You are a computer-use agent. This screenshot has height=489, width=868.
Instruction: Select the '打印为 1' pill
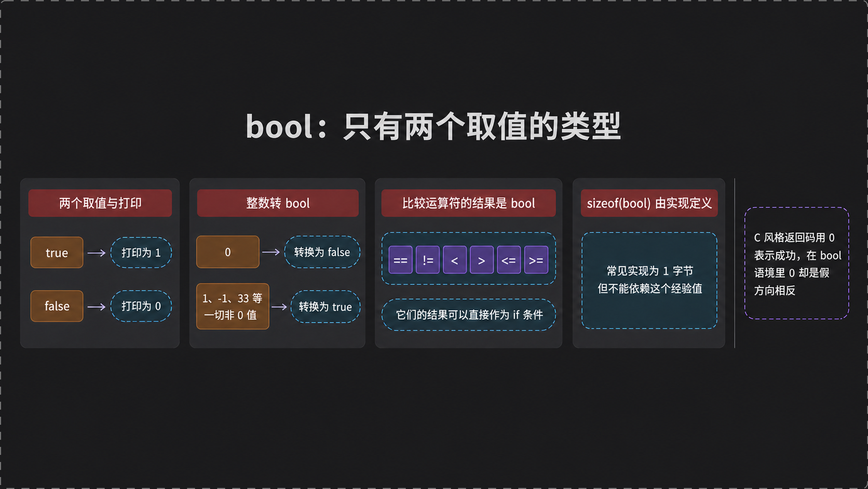(x=141, y=253)
